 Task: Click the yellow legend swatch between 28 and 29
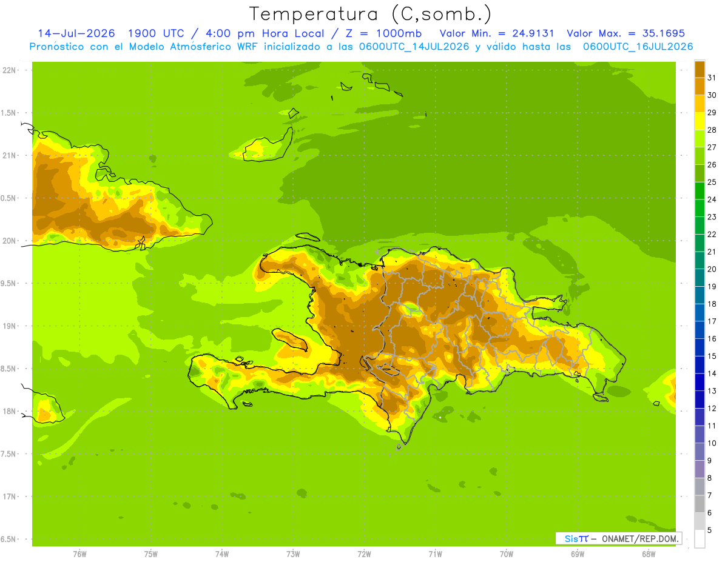(x=699, y=121)
